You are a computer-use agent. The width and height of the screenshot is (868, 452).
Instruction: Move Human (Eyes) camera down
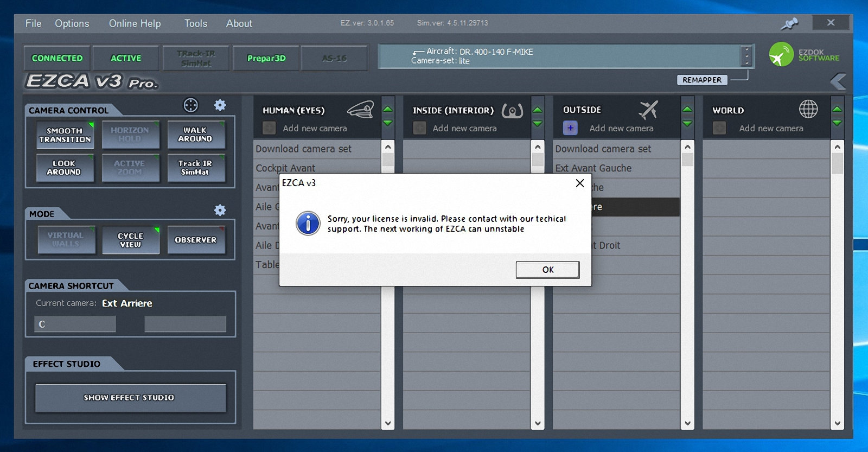388,123
